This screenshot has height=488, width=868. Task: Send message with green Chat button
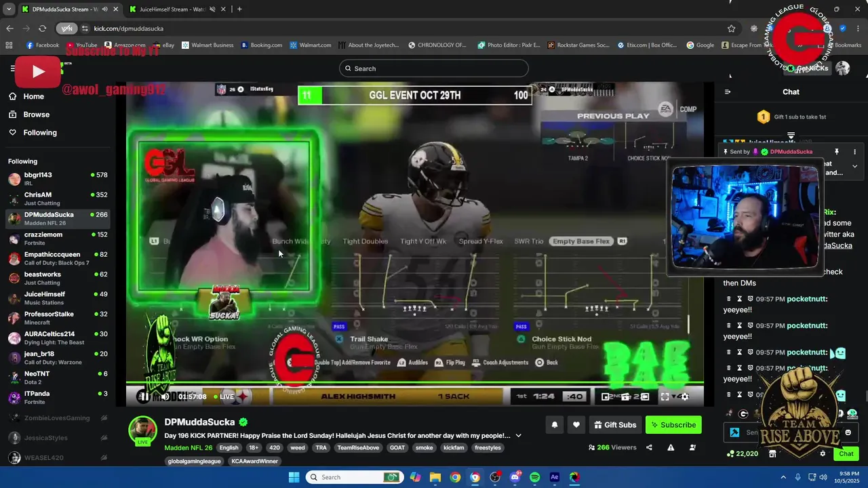click(x=846, y=453)
